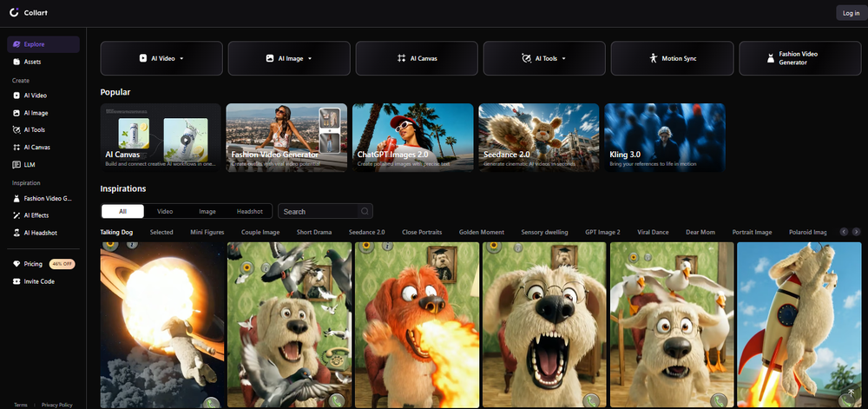The height and width of the screenshot is (409, 868).
Task: Click the Inspirations section heading
Action: [123, 188]
